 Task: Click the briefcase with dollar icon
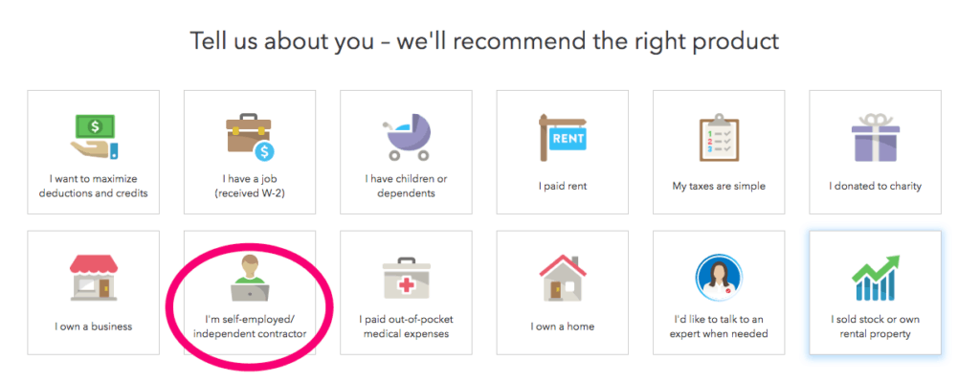click(x=250, y=136)
